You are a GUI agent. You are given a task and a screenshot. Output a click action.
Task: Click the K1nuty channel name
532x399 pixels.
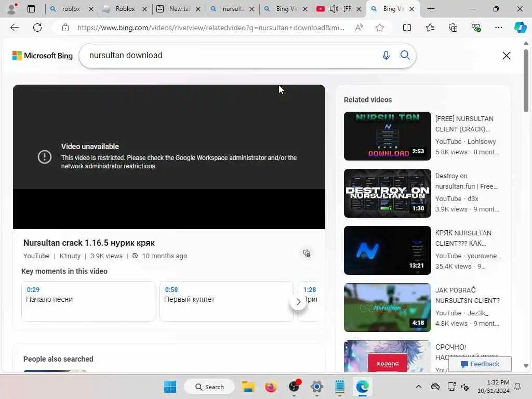coord(70,256)
